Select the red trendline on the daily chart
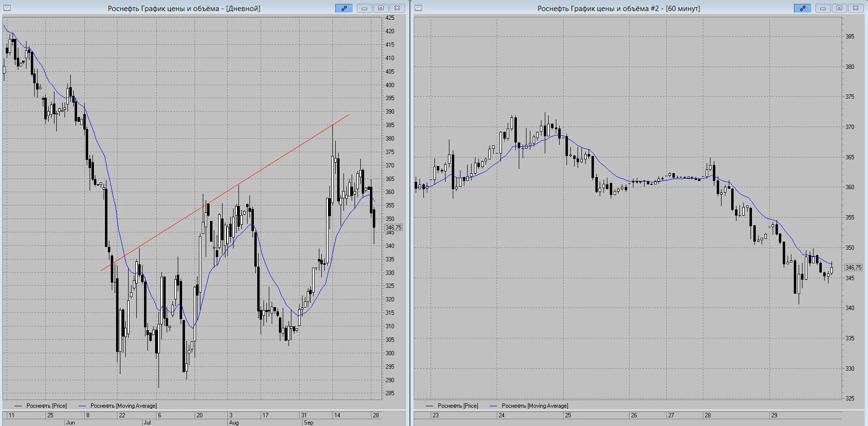This screenshot has height=426, width=868. pos(225,193)
